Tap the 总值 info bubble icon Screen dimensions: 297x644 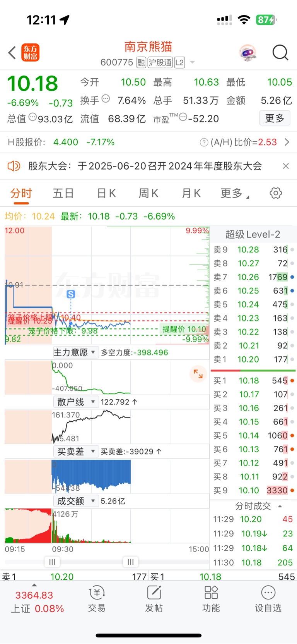tap(33, 117)
